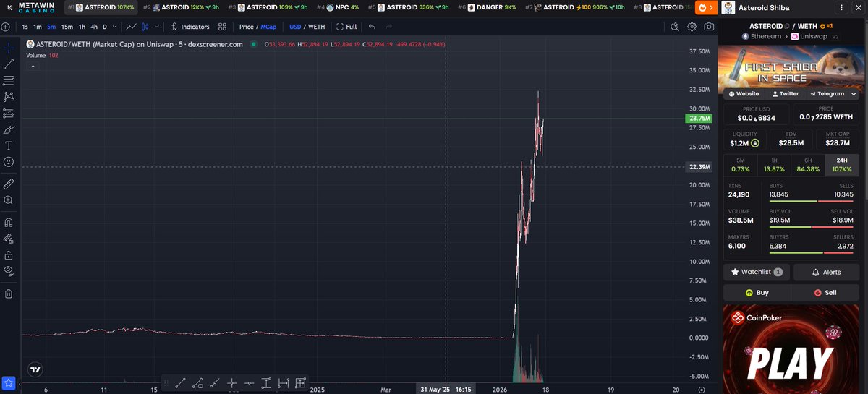Select the ruler measure tool
Viewport: 868px width, 394px height.
(x=9, y=184)
